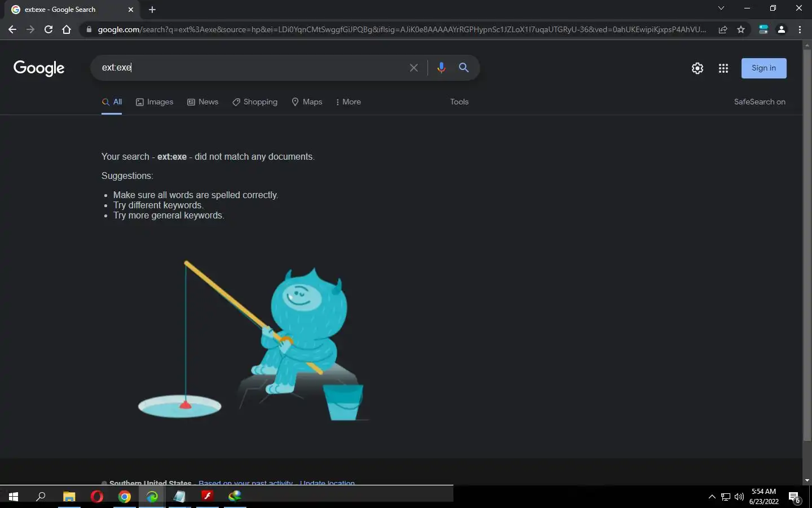The image size is (812, 508).
Task: Click the Update location link
Action: click(327, 483)
